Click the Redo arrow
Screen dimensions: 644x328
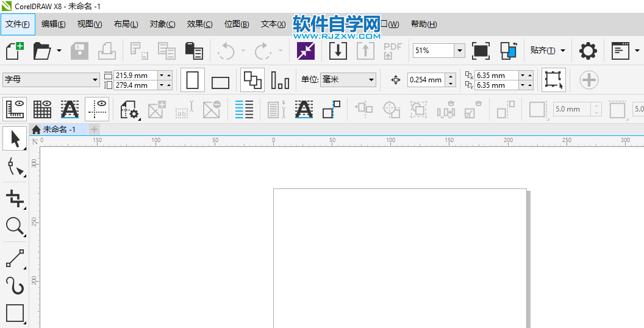pyautogui.click(x=263, y=51)
